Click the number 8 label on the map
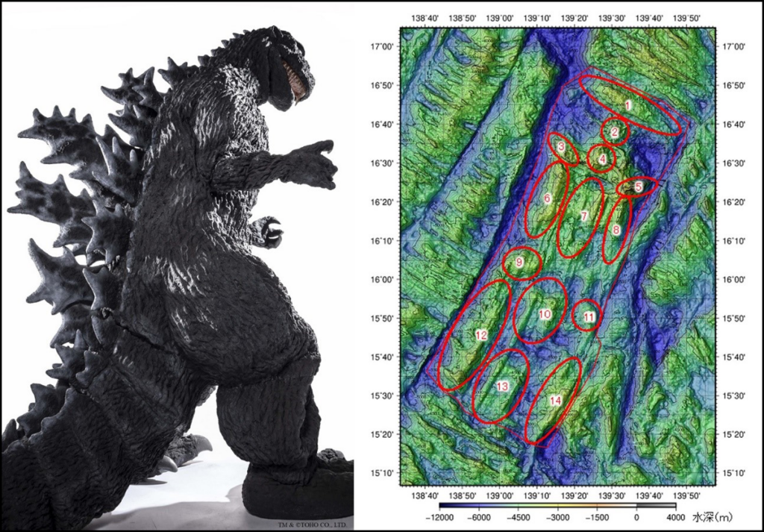The image size is (764, 532). click(616, 230)
